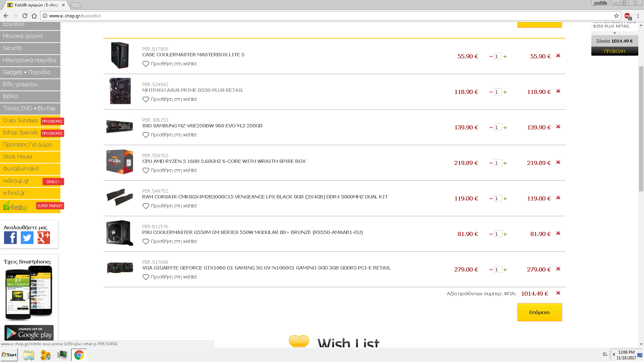This screenshot has width=644, height=362.
Task: Open the Chrome three-dot menu
Action: (x=638, y=16)
